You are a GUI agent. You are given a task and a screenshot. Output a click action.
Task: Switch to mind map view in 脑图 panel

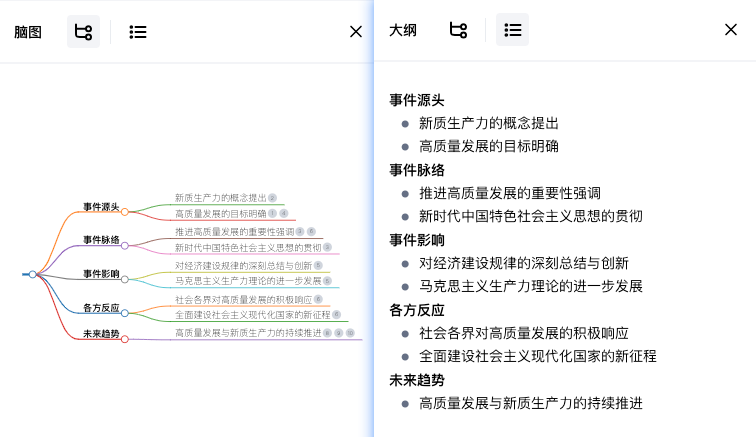click(83, 31)
